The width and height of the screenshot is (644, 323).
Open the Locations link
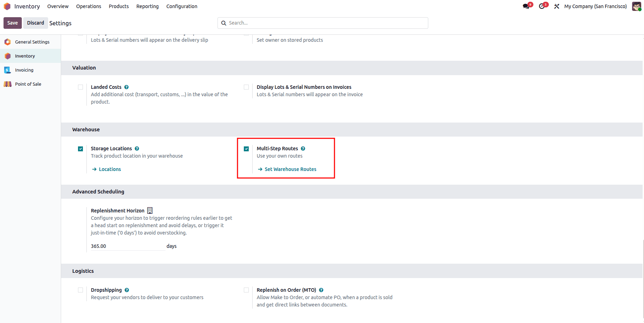click(x=106, y=169)
